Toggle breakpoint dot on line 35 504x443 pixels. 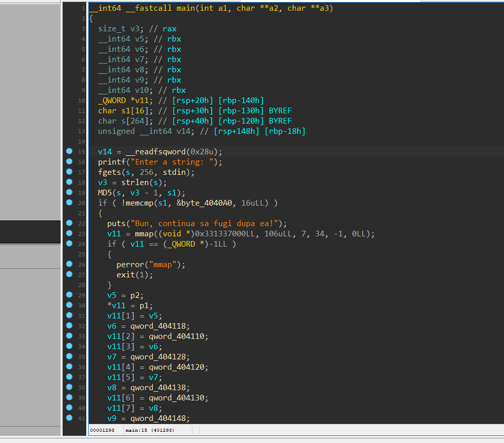click(69, 357)
